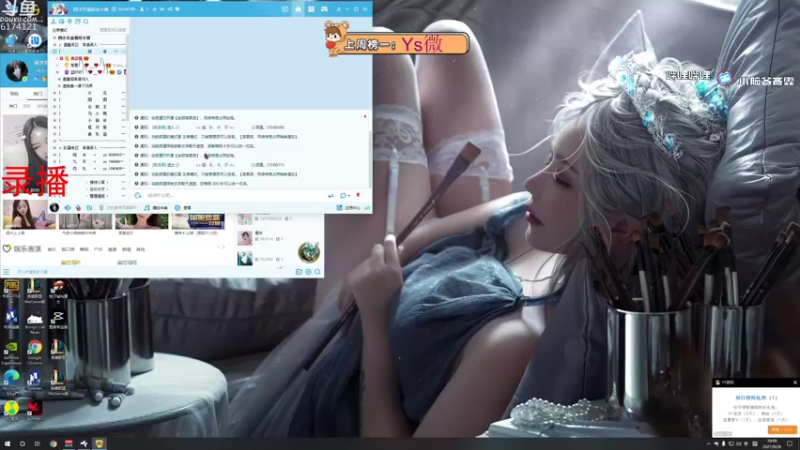Click the large girl video thumbnail behind 录播
This screenshot has width=800, height=450.
(25, 155)
